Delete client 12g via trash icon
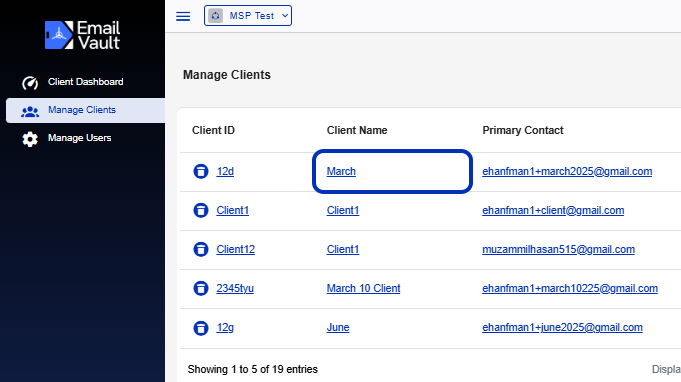 [x=201, y=328]
